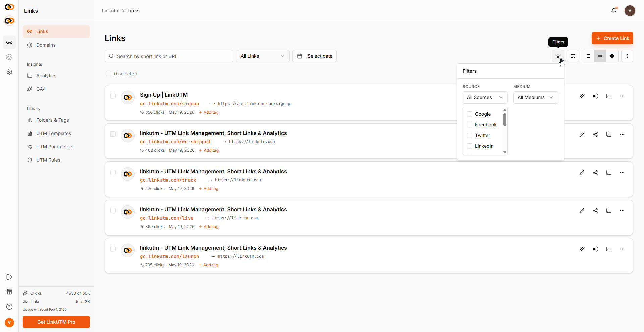Viewport: 644px width, 332px height.
Task: View analytics for go.linkutm.com/signup
Action: pyautogui.click(x=609, y=96)
